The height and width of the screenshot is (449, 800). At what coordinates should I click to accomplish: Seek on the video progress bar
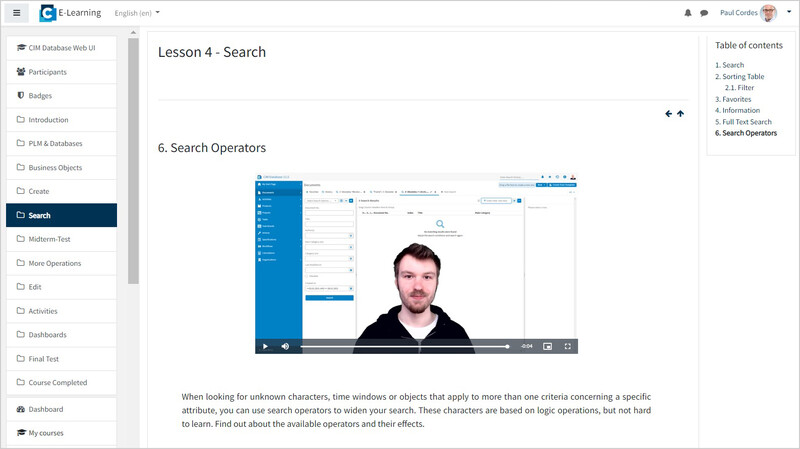click(x=405, y=346)
